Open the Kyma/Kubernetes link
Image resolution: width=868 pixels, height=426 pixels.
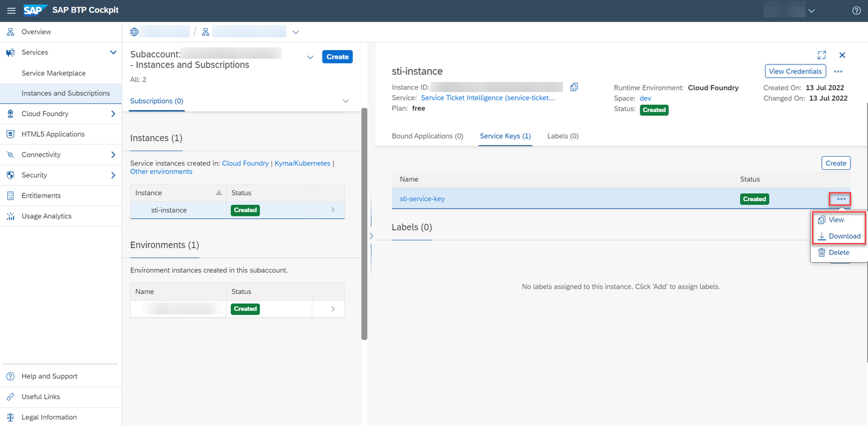(303, 163)
